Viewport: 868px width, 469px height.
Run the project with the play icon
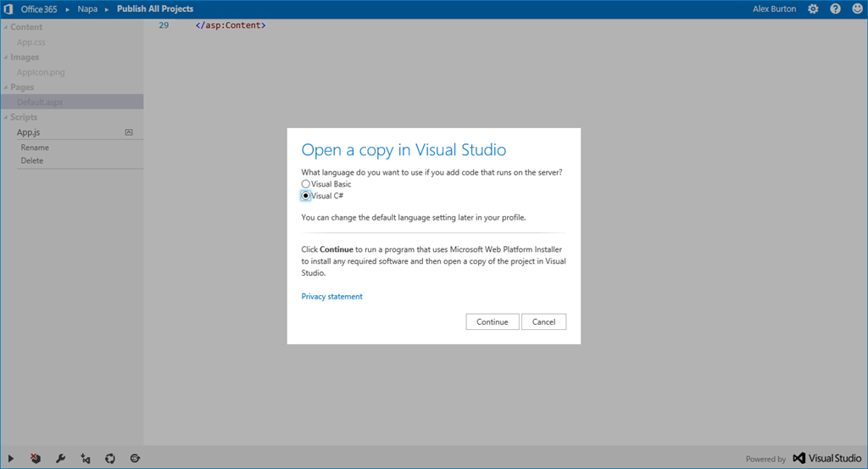click(x=10, y=459)
